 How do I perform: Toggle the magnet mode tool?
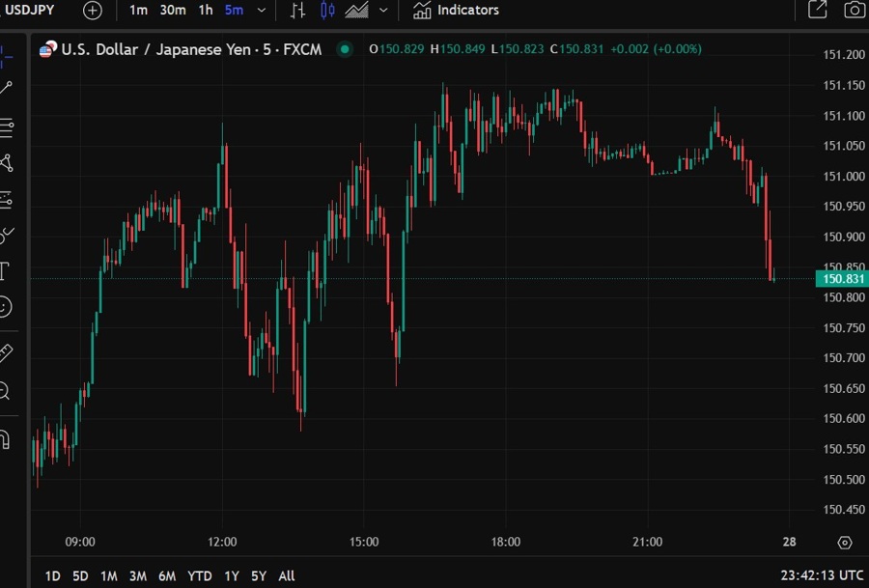point(5,439)
